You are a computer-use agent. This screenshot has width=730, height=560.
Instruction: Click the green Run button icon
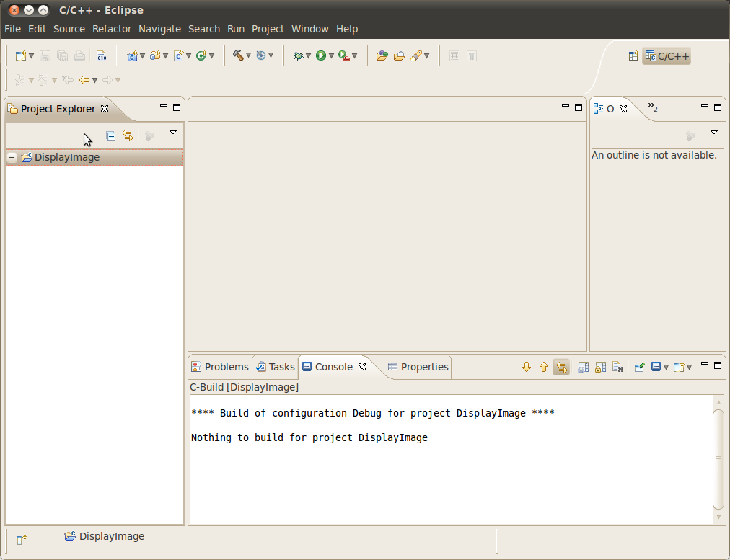[x=320, y=55]
